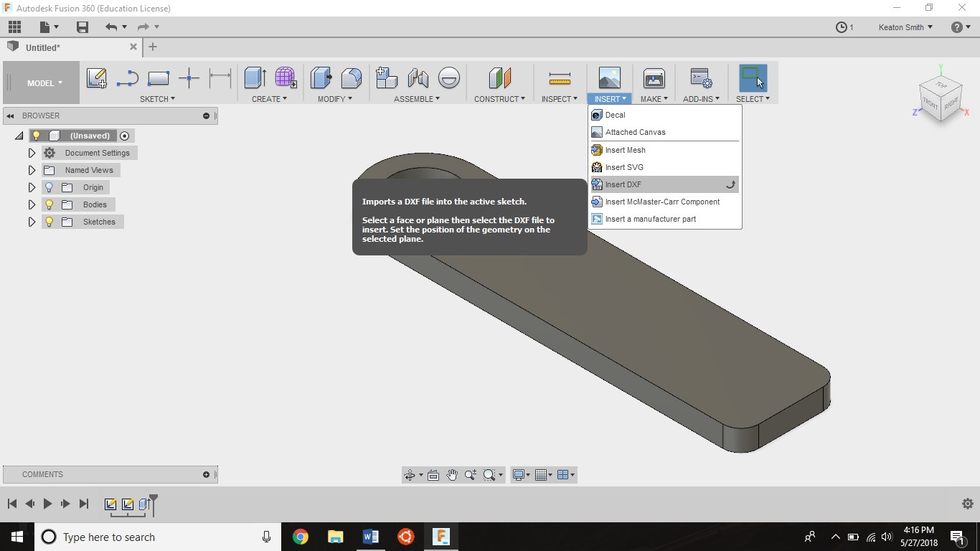Viewport: 980px width, 551px height.
Task: Click the Offset Plane construct icon
Action: click(500, 77)
